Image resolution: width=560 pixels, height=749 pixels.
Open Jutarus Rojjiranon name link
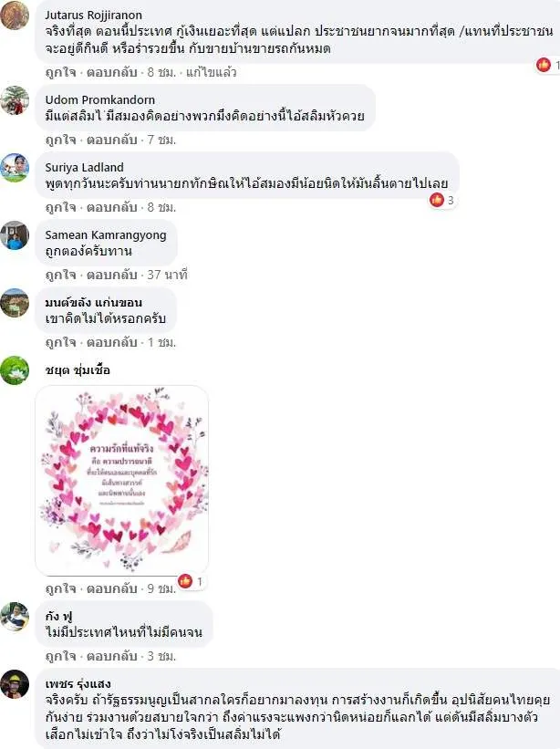click(x=94, y=16)
